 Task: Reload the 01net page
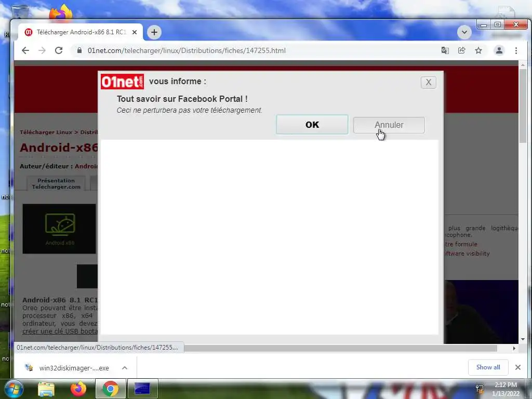coord(59,50)
